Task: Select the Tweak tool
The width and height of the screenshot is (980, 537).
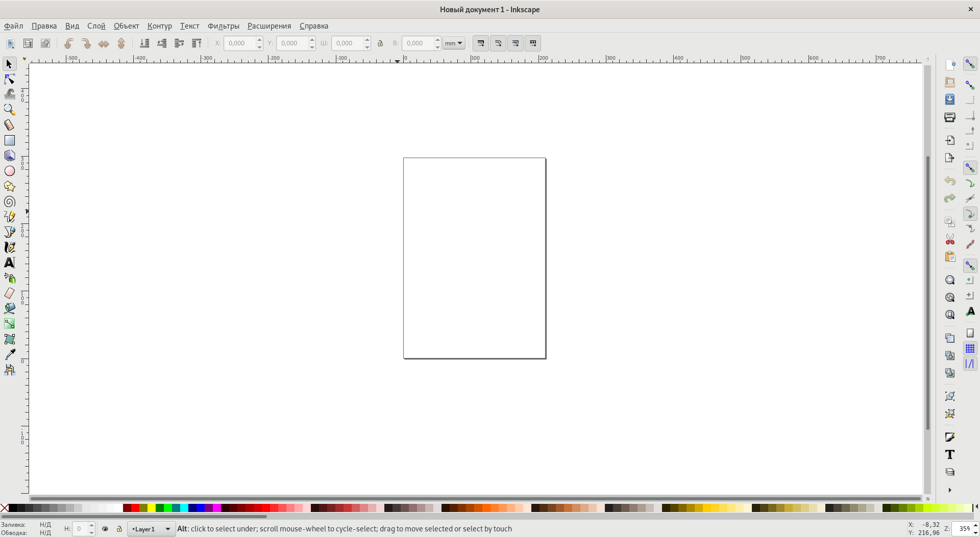Action: (9, 94)
